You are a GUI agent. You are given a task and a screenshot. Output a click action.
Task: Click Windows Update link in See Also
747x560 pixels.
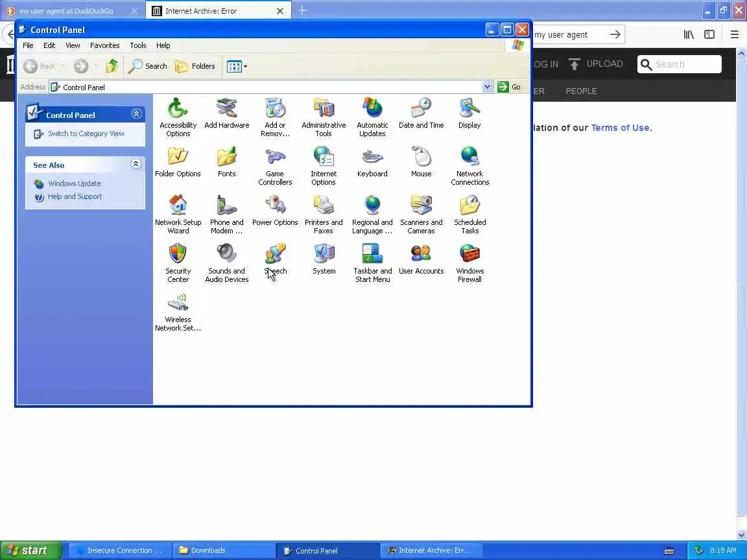(x=75, y=183)
